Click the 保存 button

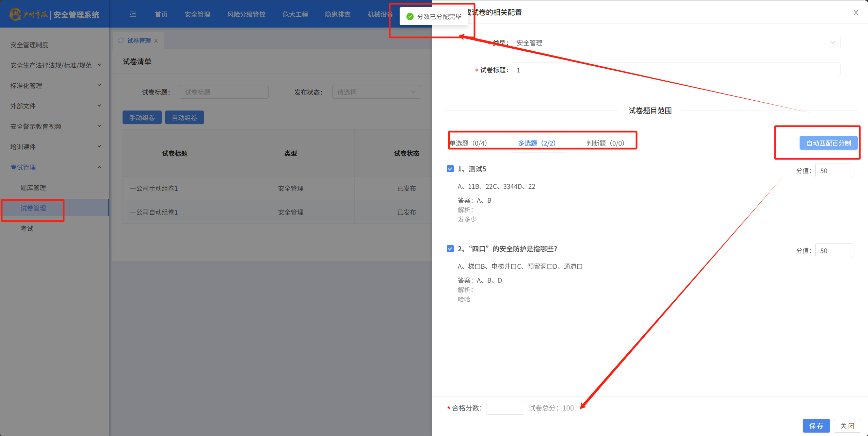[x=816, y=425]
